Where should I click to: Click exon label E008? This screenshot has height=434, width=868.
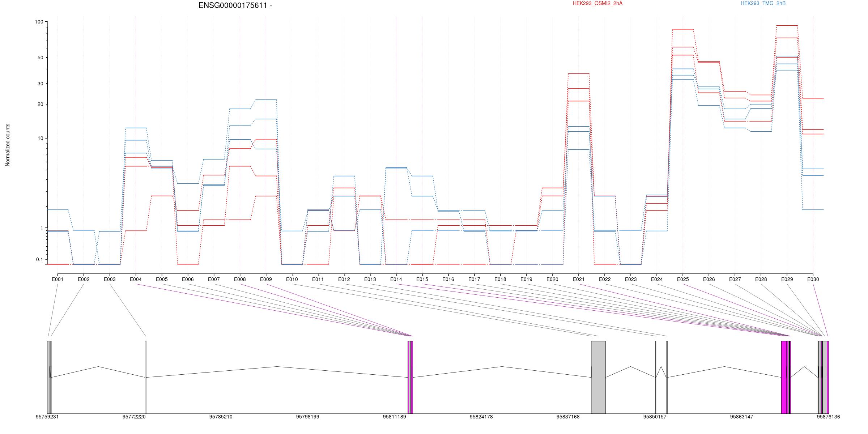coord(240,279)
